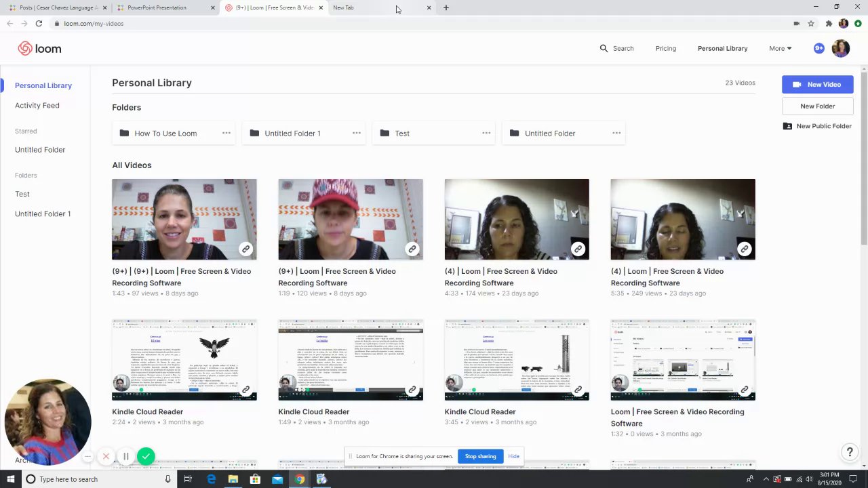Copy link on the 1:49 Kindle Cloud Reader video
This screenshot has width=868, height=488.
(x=412, y=390)
